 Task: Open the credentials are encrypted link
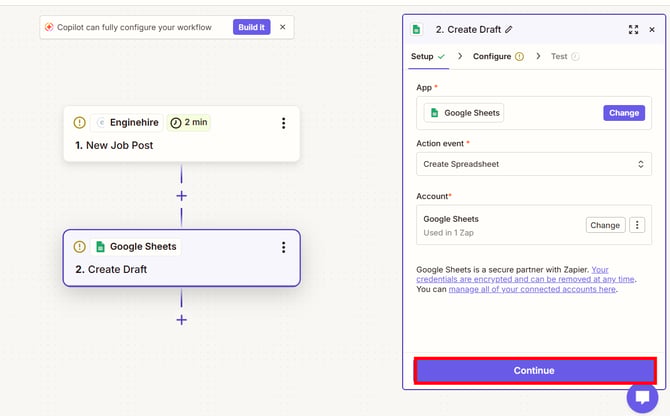click(526, 274)
